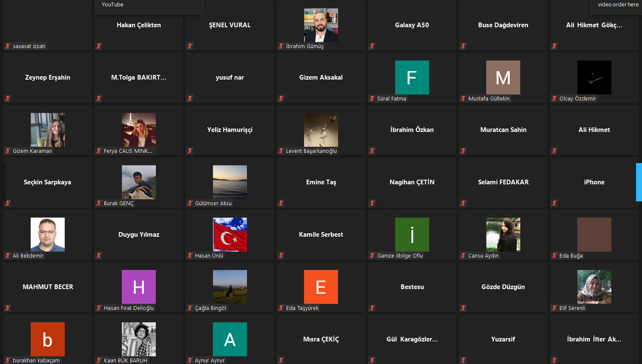Toggle the mute indicator on the iPhone tile
The height and width of the screenshot is (364, 642).
coord(554,203)
